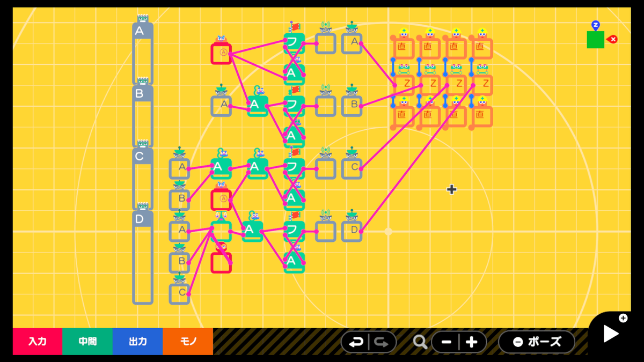The image size is (644, 362).
Task: Select the empty red input node at bottom
Action: [221, 262]
